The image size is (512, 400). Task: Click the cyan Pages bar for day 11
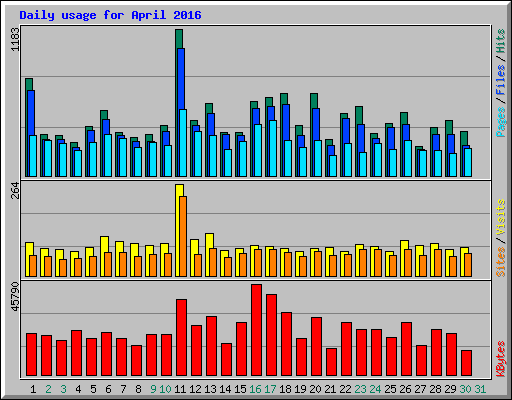pyautogui.click(x=183, y=143)
